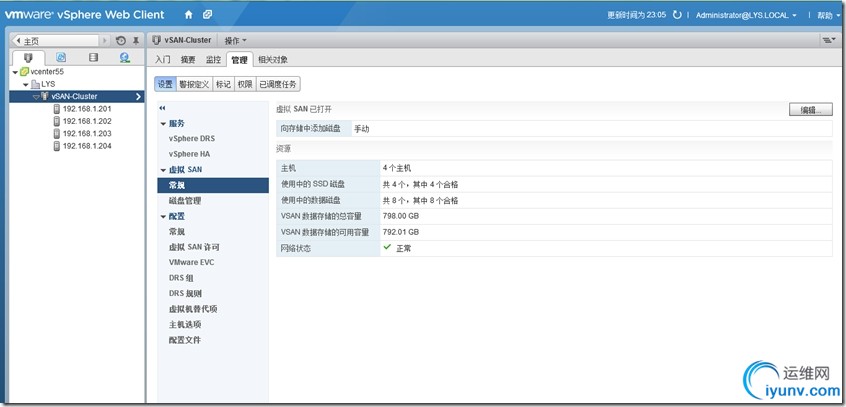The height and width of the screenshot is (407, 846).
Task: Select host 192.168.1.203 label
Action: click(87, 133)
